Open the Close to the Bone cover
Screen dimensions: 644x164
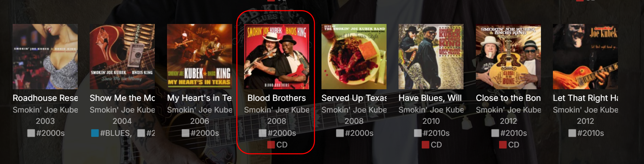[508, 56]
